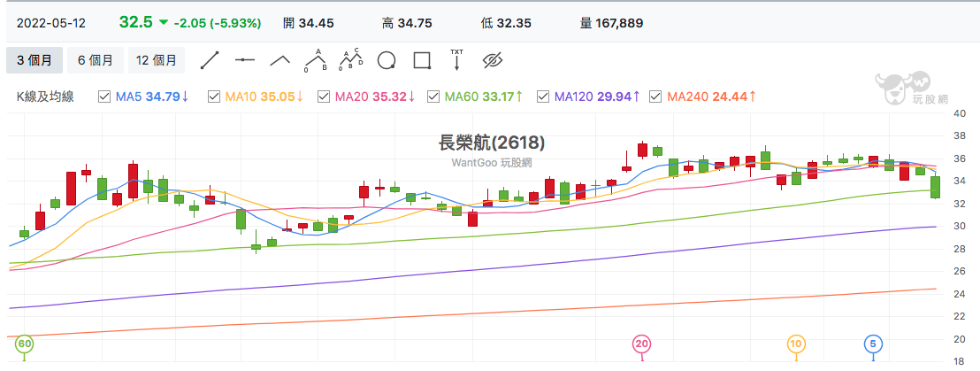
Task: Click the open price 開 34.45
Action: 308,24
